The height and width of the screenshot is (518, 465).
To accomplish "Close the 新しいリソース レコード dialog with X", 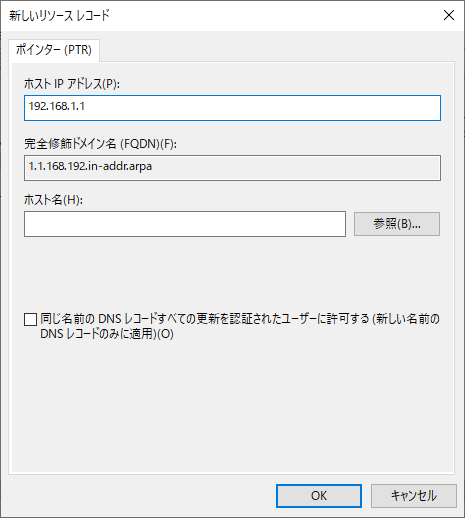I will (449, 15).
